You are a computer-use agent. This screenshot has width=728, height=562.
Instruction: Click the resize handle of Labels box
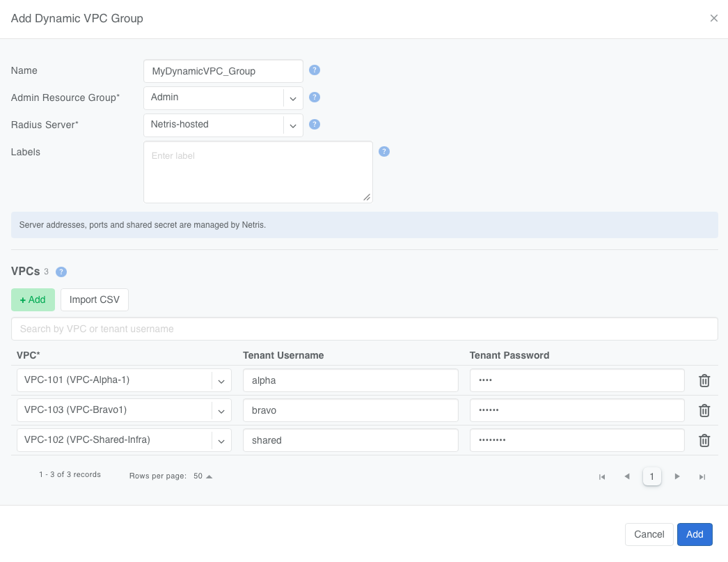(x=367, y=197)
